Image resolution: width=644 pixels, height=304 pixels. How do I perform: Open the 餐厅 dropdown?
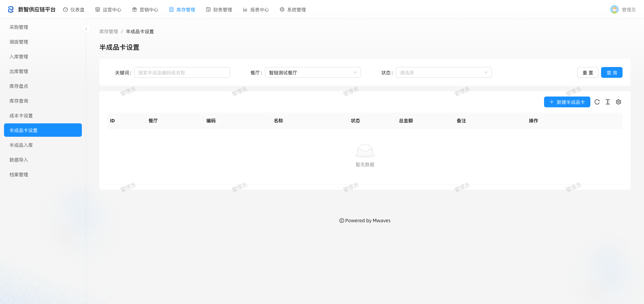313,72
